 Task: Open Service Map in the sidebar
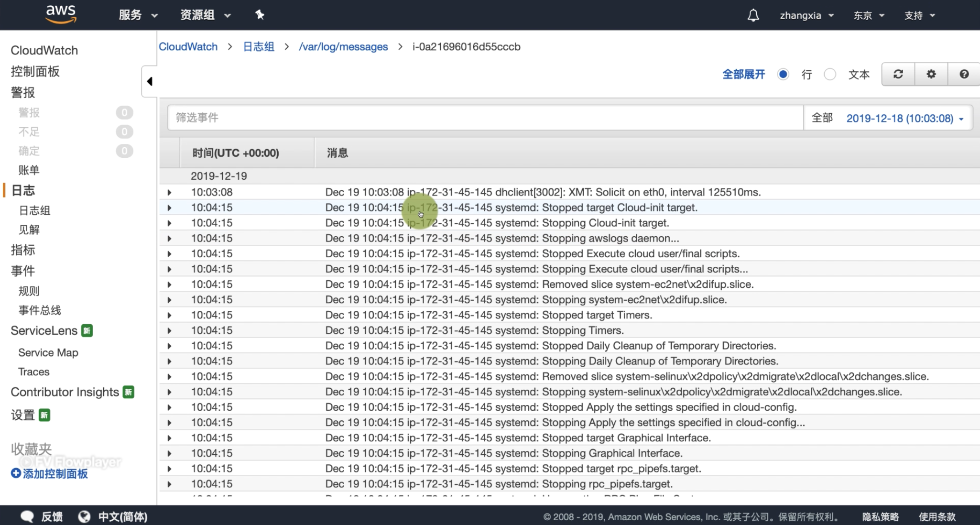tap(48, 352)
